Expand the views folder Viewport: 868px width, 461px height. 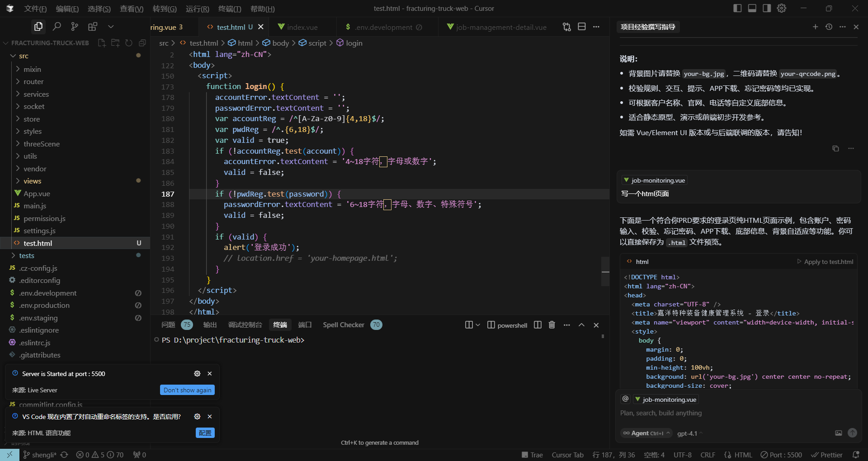tap(32, 181)
